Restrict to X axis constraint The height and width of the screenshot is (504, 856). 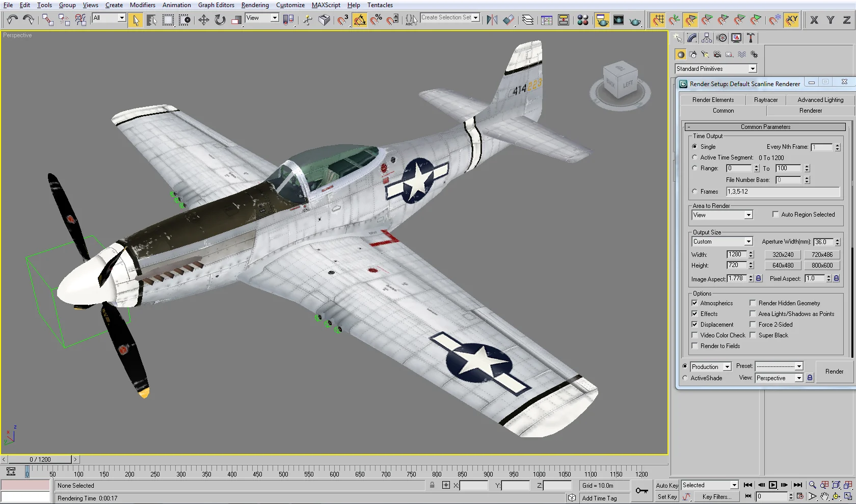pos(814,20)
